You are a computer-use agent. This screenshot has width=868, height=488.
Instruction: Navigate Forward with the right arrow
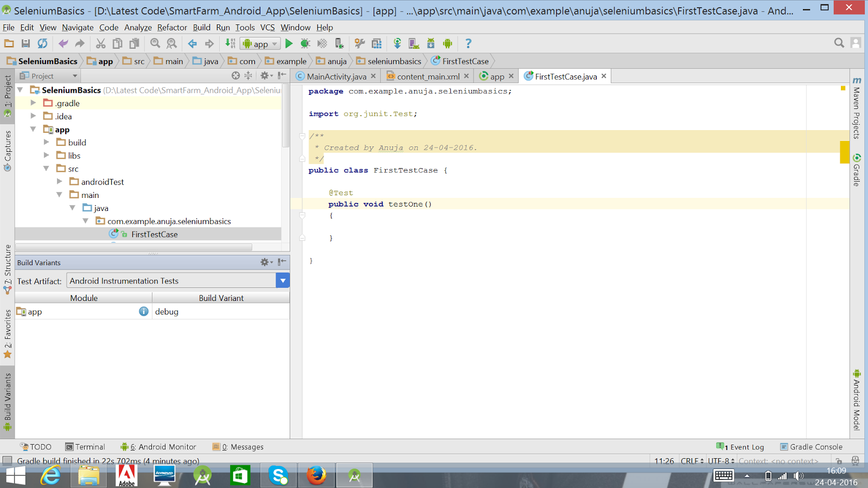pos(209,43)
